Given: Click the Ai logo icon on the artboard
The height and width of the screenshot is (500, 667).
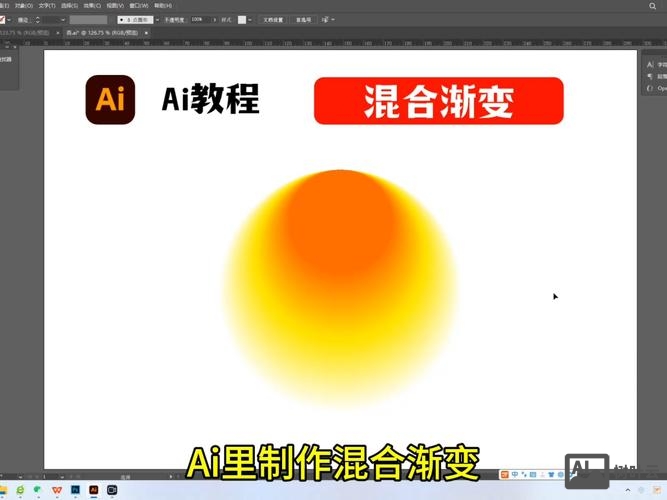Looking at the screenshot, I should pos(110,100).
